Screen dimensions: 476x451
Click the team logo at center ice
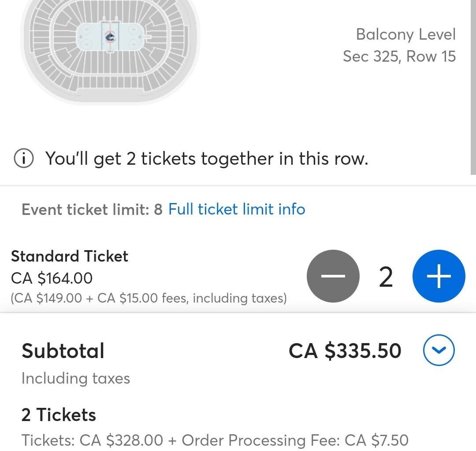pyautogui.click(x=110, y=37)
